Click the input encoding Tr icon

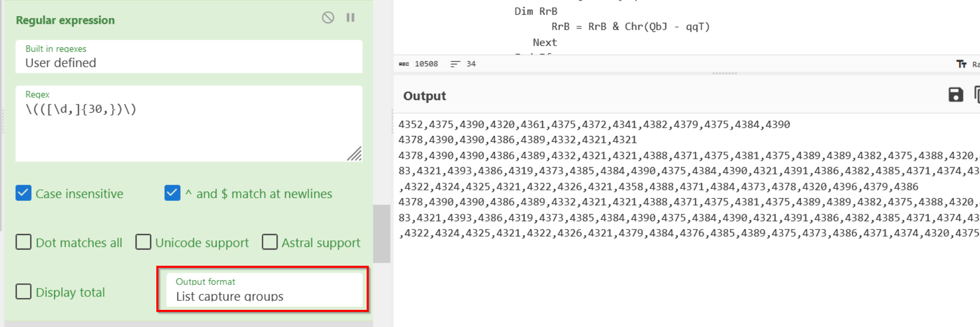tap(961, 64)
